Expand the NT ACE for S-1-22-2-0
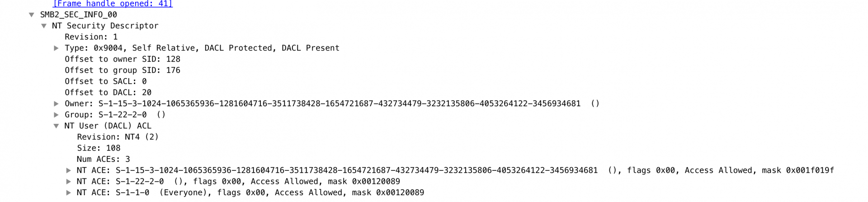Image resolution: width=868 pixels, height=202 pixels. click(68, 182)
